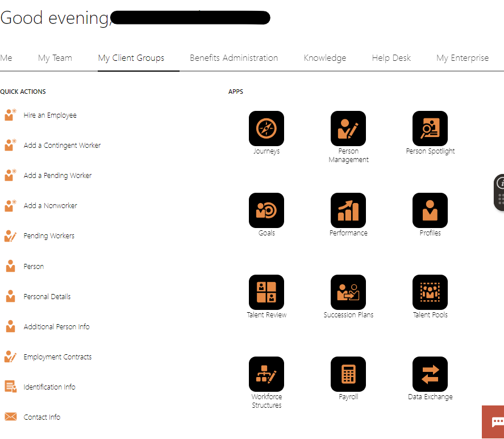The width and height of the screenshot is (504, 439).
Task: Switch to the My Enterprise tab
Action: coord(462,58)
